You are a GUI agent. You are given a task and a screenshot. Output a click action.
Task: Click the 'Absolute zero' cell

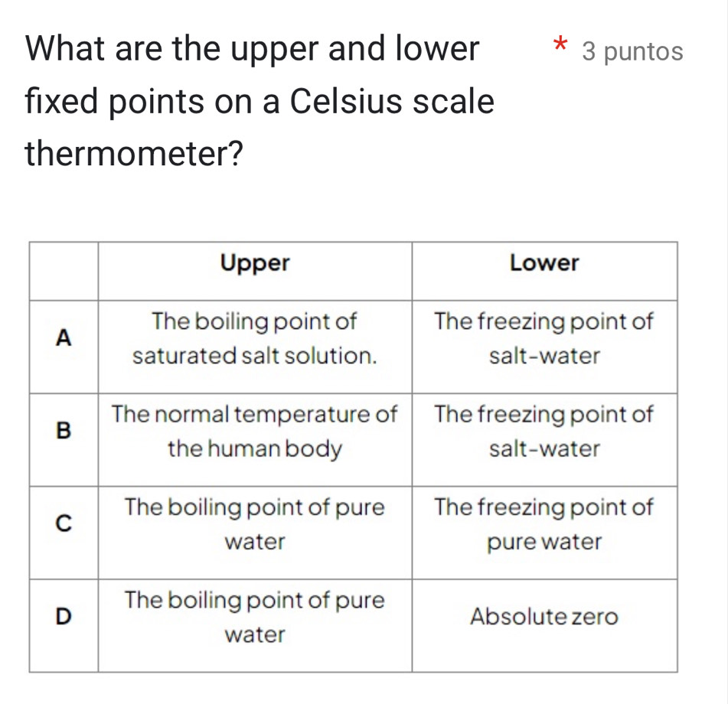point(544,617)
